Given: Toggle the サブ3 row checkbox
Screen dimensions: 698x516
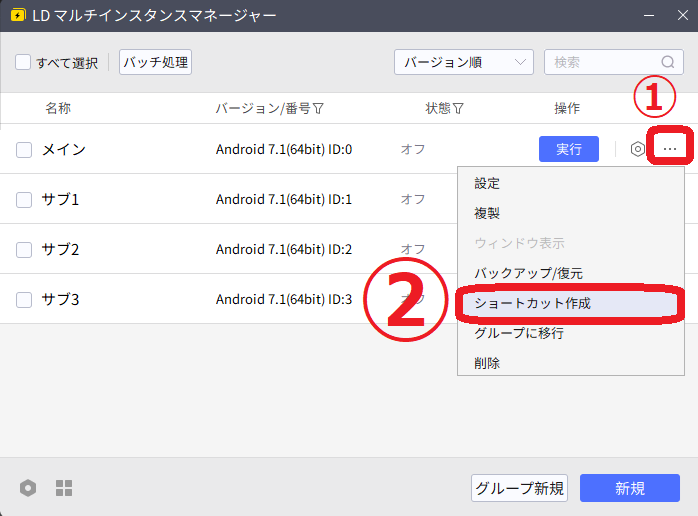Looking at the screenshot, I should (24, 299).
